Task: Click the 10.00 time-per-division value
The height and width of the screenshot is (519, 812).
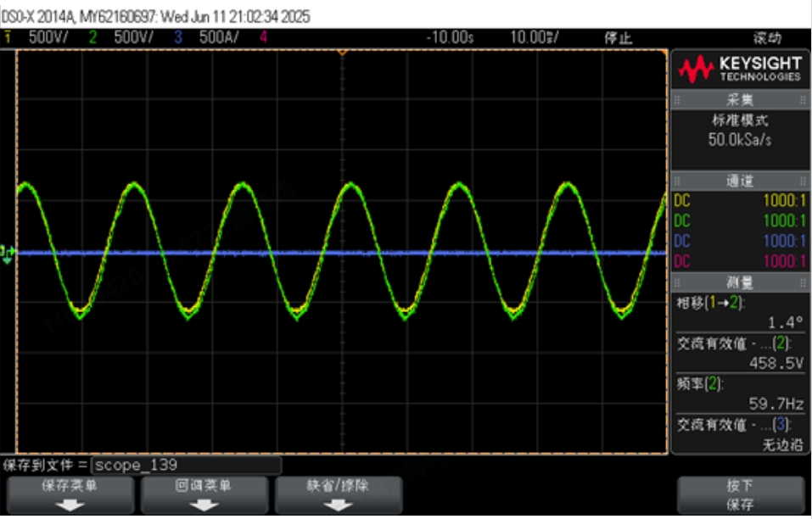Action: coord(534,37)
